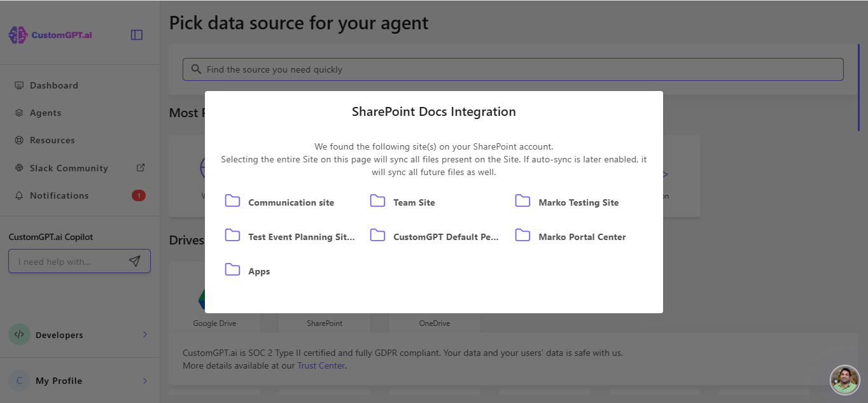Click the source search field

point(513,69)
